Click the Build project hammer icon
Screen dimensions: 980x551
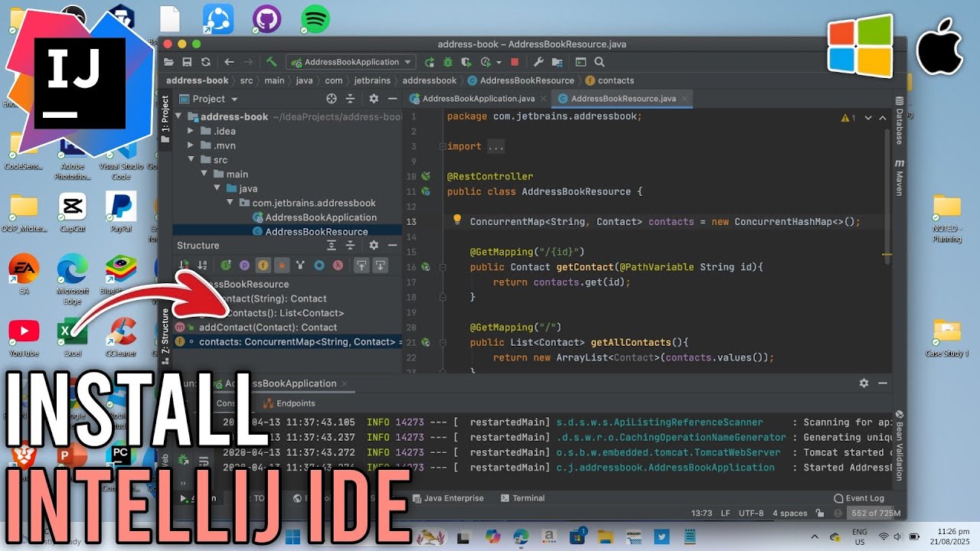[x=271, y=62]
